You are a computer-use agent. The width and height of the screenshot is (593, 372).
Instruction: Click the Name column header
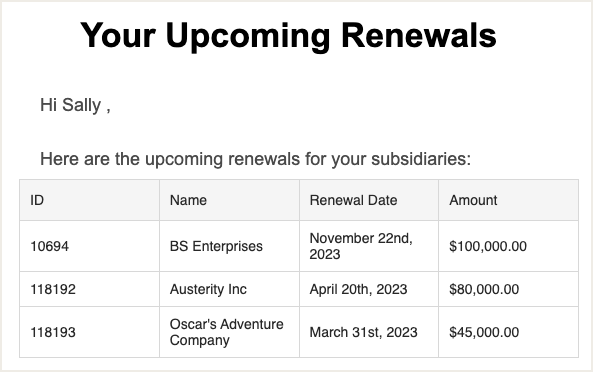point(229,200)
